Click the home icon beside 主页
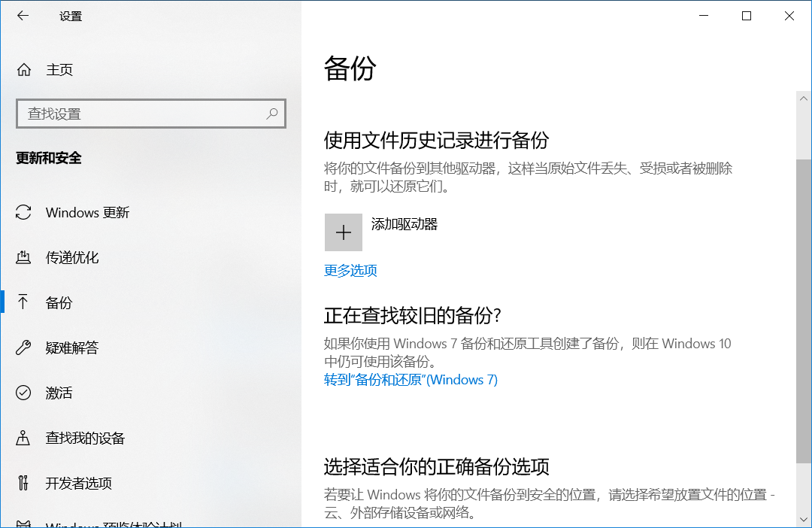The image size is (812, 528). coord(24,69)
